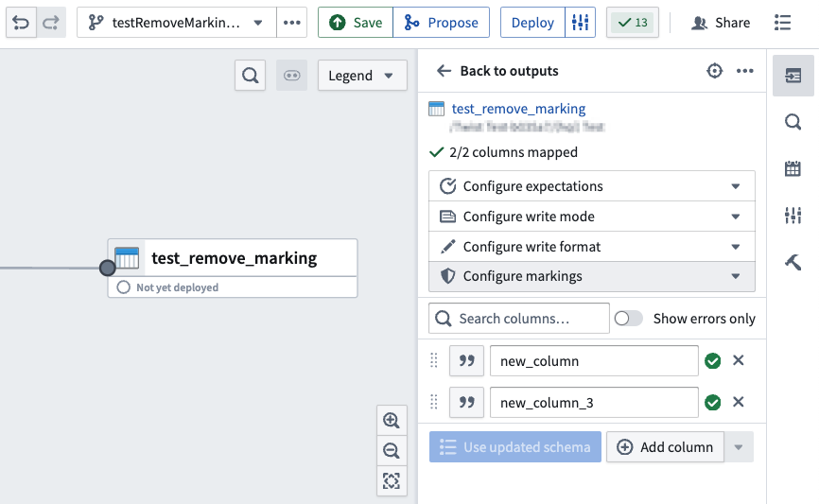
Task: Click Not yet deployed status circle
Action: coord(123,287)
